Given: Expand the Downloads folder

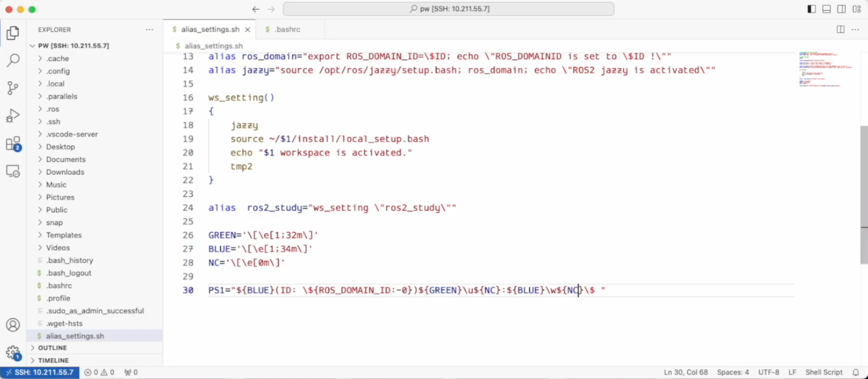Looking at the screenshot, I should [x=95, y=172].
